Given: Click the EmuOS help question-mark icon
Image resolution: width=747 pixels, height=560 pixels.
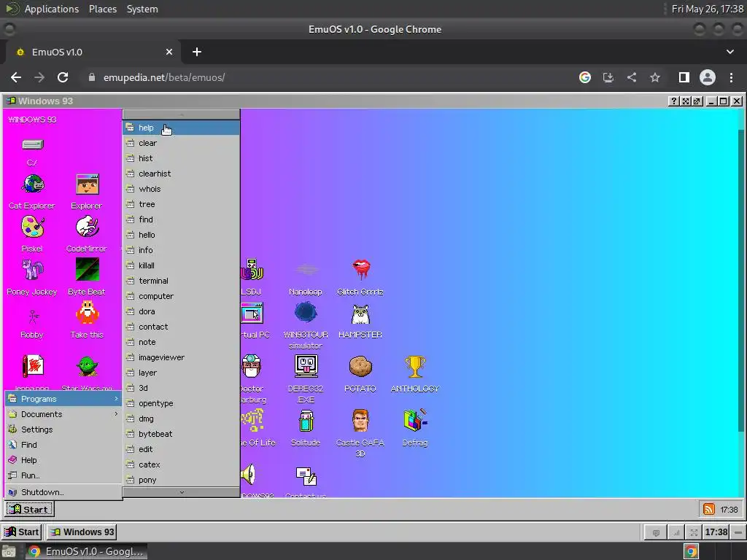Looking at the screenshot, I should [673, 101].
